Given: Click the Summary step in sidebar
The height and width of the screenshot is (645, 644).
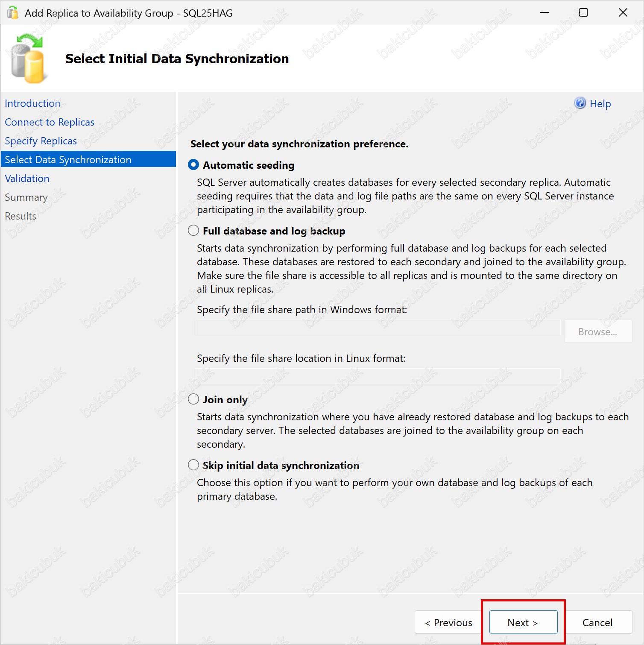Looking at the screenshot, I should click(x=26, y=197).
